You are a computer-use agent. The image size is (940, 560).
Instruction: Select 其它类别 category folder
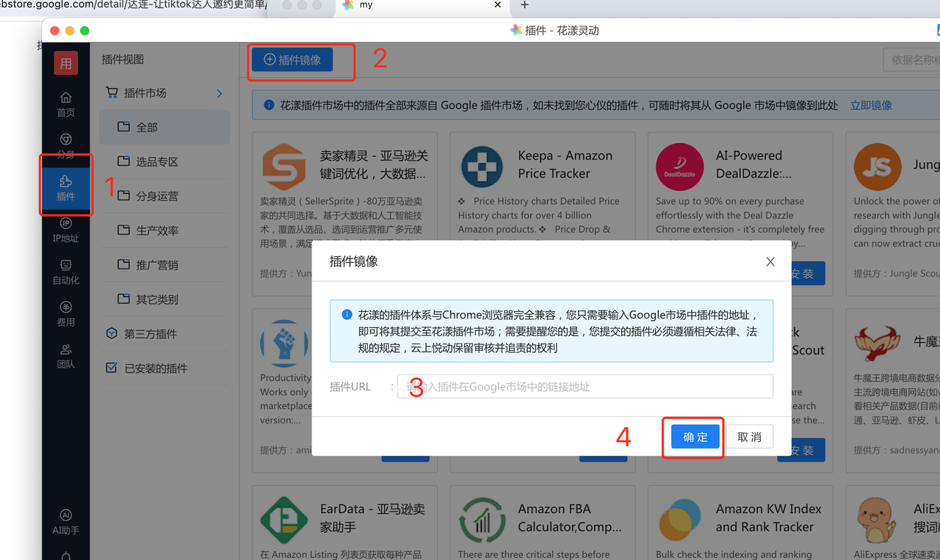click(x=164, y=299)
